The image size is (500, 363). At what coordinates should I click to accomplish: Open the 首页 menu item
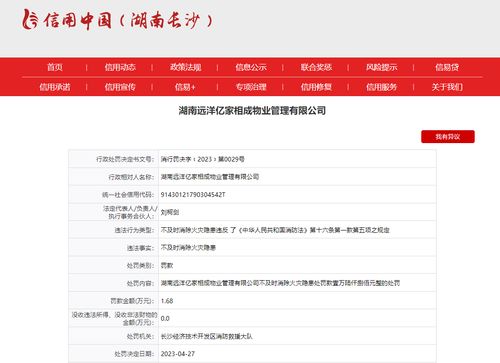tap(55, 67)
